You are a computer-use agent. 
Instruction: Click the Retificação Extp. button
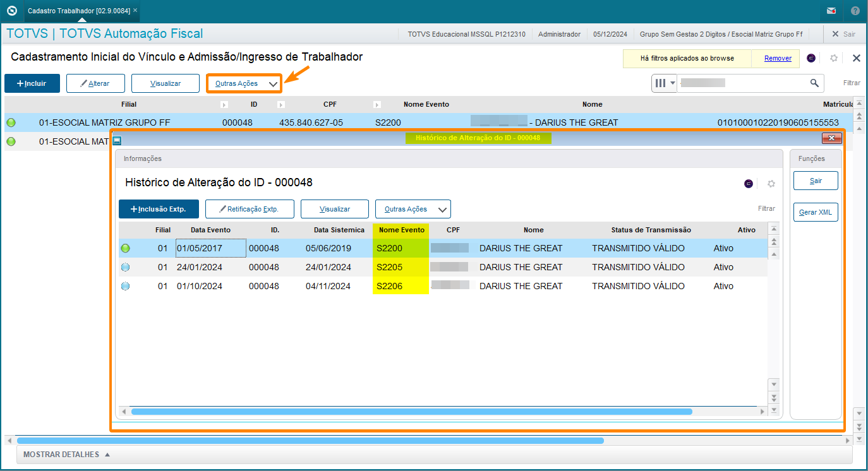tap(250, 209)
